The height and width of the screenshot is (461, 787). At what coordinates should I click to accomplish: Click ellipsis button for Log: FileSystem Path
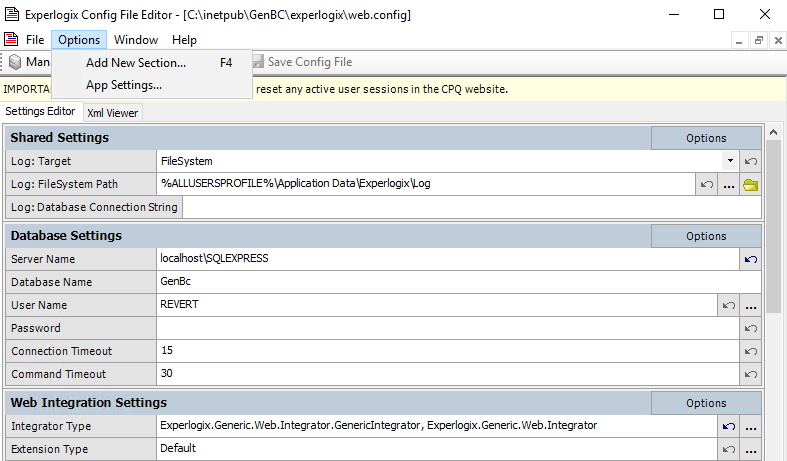point(729,184)
